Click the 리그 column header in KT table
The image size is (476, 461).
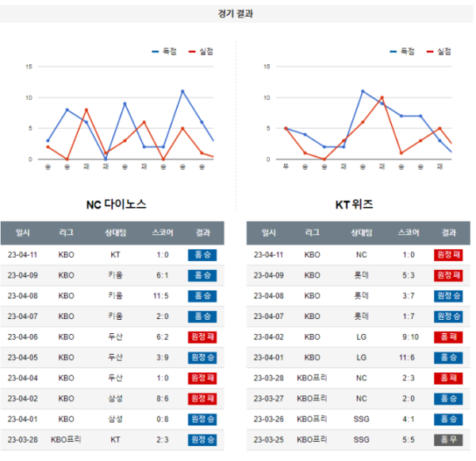point(313,233)
